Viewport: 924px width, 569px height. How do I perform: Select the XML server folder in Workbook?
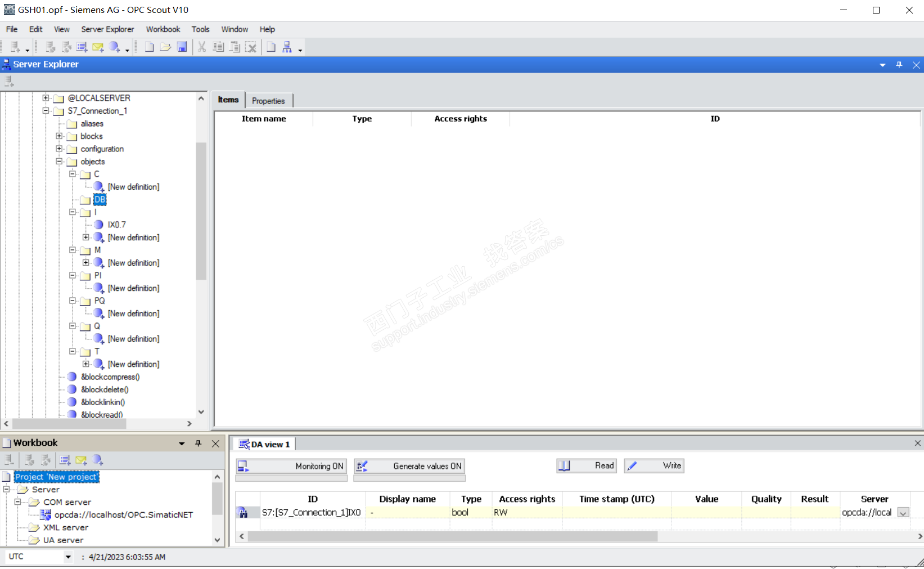pos(66,528)
